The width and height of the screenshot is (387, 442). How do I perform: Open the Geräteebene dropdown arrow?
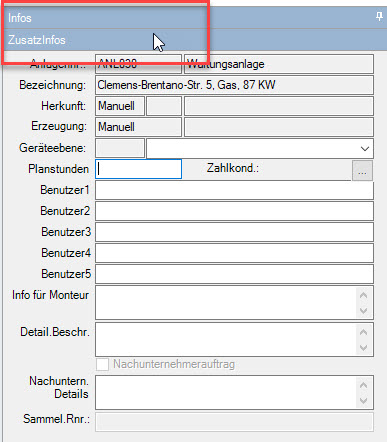(x=365, y=149)
